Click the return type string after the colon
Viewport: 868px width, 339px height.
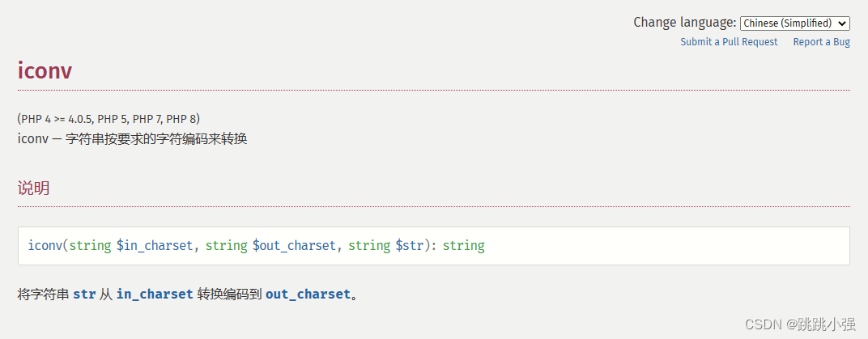[463, 245]
